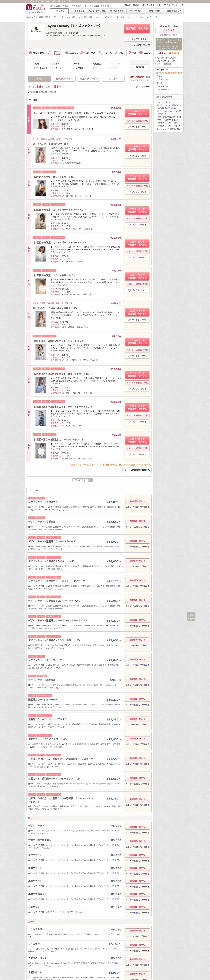Click the main 空席確認・予約する button

coord(137,29)
